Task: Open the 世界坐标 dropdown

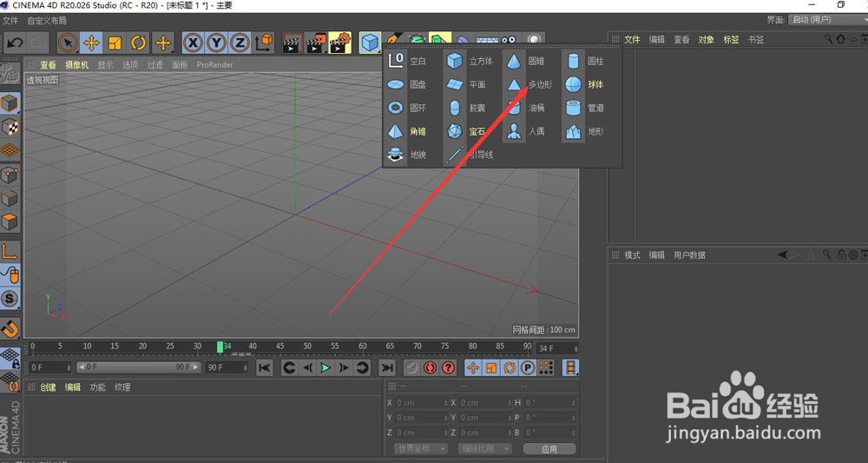Action: (x=420, y=448)
